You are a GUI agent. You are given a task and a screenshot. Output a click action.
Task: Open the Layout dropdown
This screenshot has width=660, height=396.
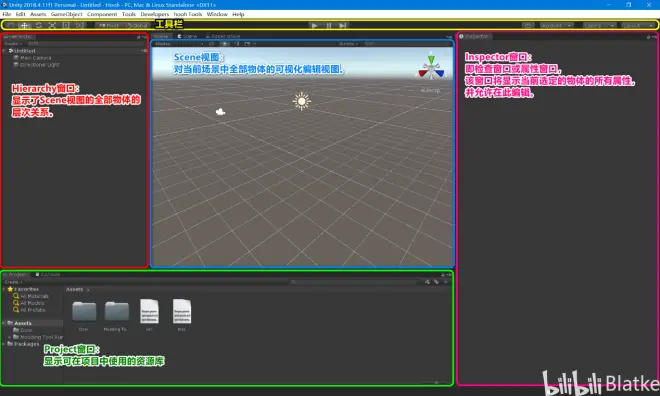coord(638,26)
